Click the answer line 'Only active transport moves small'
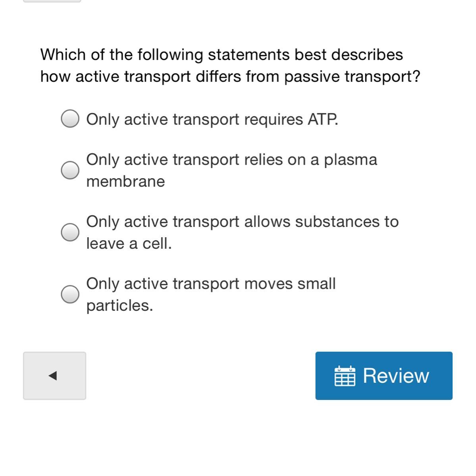The image size is (476, 476). pos(211,284)
